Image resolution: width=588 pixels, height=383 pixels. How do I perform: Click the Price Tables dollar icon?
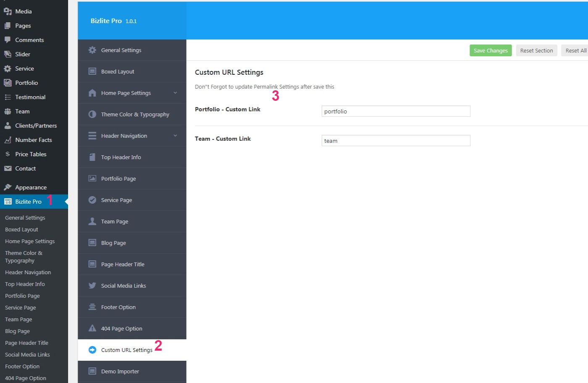tap(8, 154)
